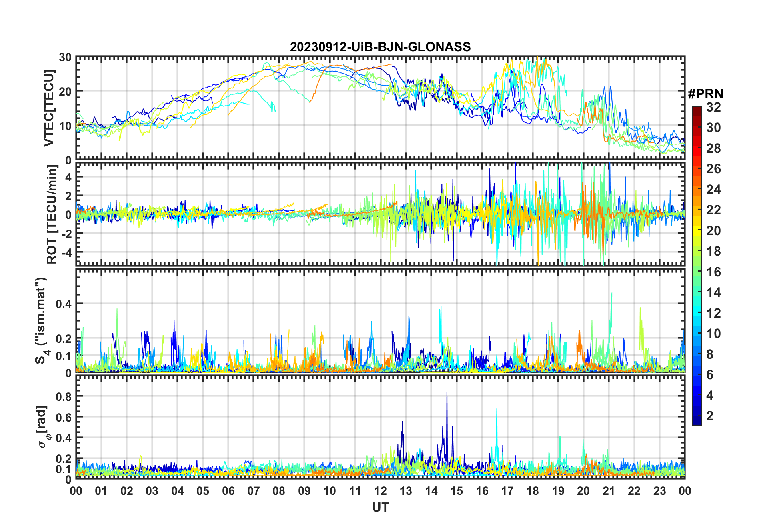Select the 06 hour tick on the UT axis
This screenshot has height=532, width=761.
228,491
